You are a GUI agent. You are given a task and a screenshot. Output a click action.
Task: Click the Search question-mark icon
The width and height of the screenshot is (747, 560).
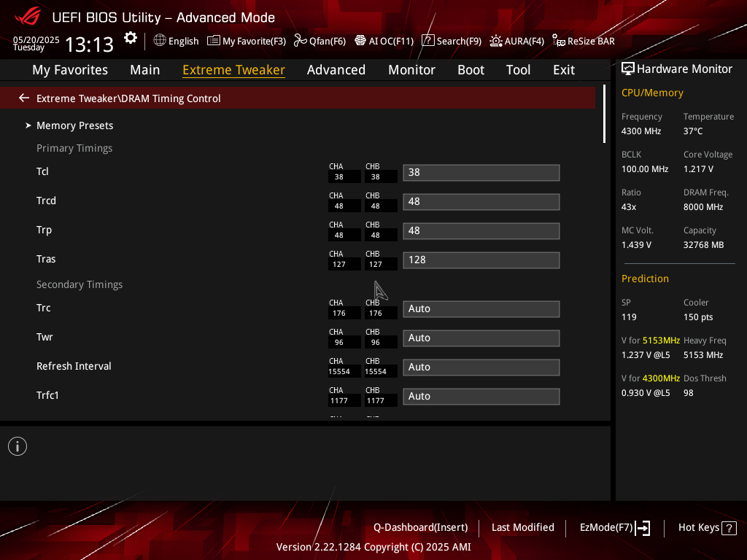pyautogui.click(x=427, y=41)
